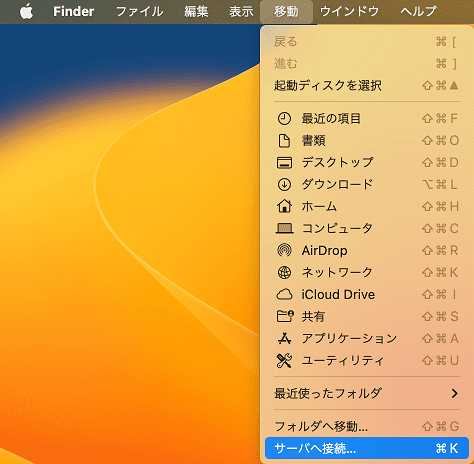Click the tools icon for ユーティリティ

coord(284,361)
